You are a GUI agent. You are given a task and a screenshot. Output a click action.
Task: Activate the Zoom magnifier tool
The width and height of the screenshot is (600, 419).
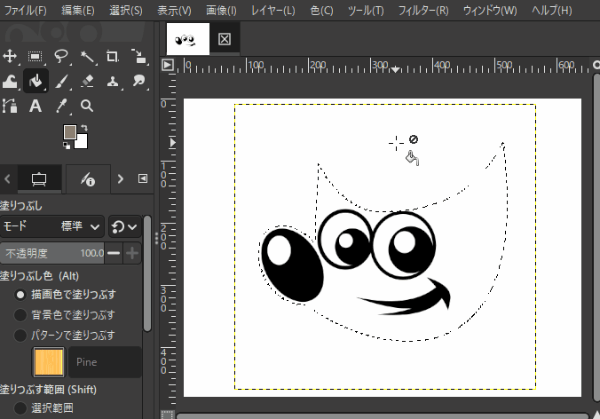(88, 106)
